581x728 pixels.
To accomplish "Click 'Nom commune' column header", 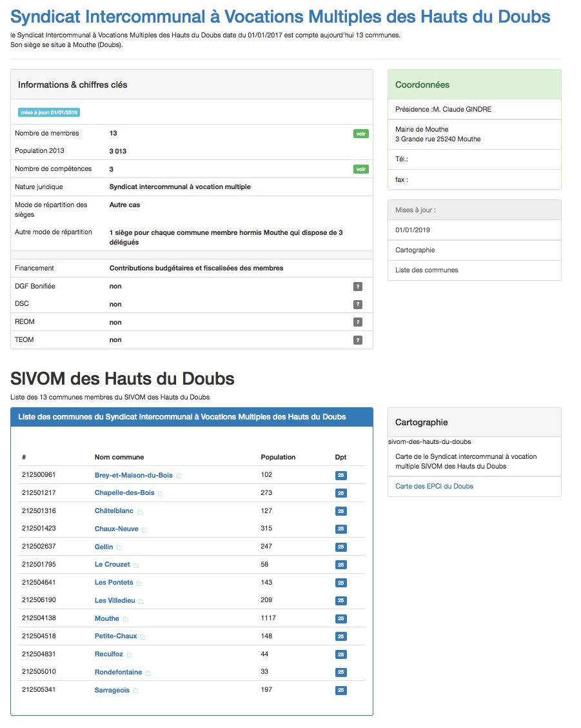I will 119,458.
